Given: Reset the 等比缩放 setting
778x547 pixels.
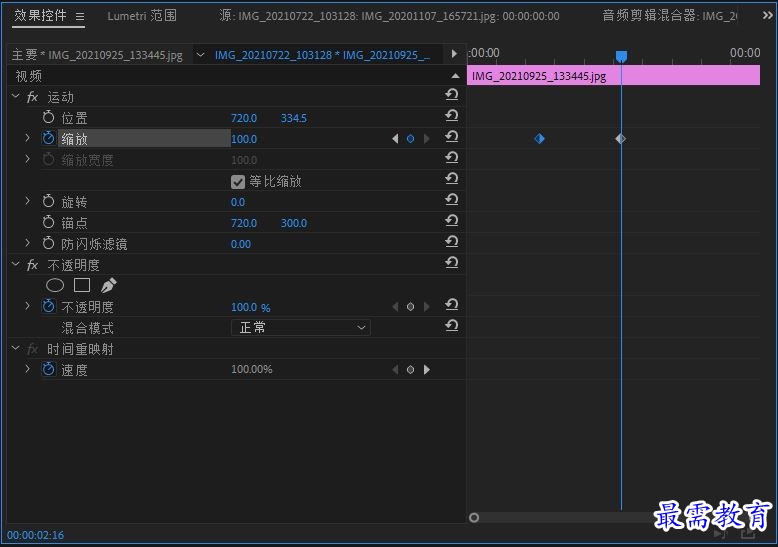Looking at the screenshot, I should (x=452, y=179).
